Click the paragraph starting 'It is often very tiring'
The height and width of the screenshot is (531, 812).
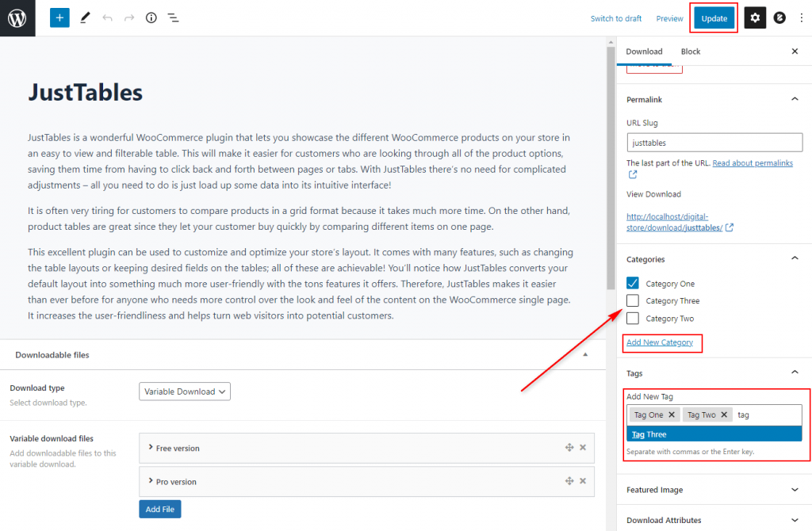pos(299,219)
